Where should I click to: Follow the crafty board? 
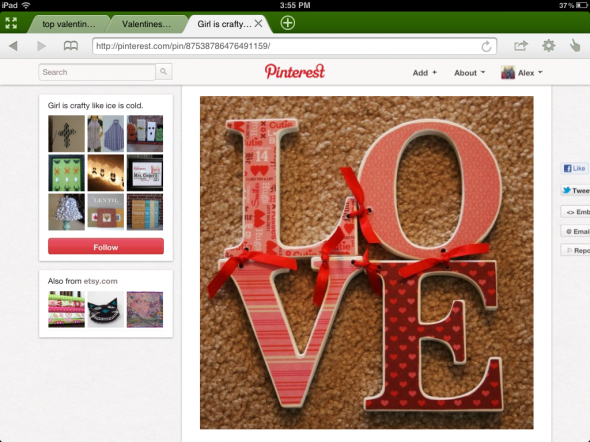coord(106,247)
